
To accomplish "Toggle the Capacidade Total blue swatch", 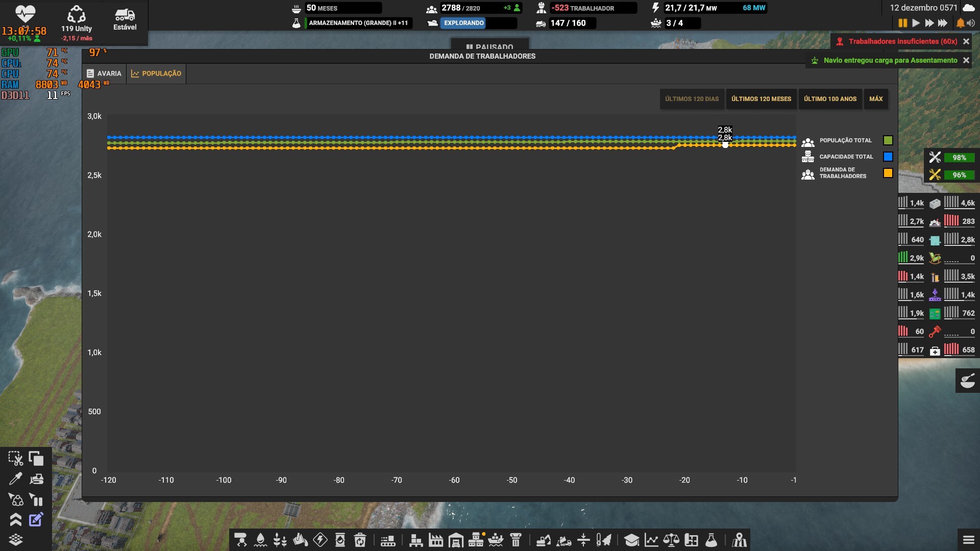I will coord(888,157).
